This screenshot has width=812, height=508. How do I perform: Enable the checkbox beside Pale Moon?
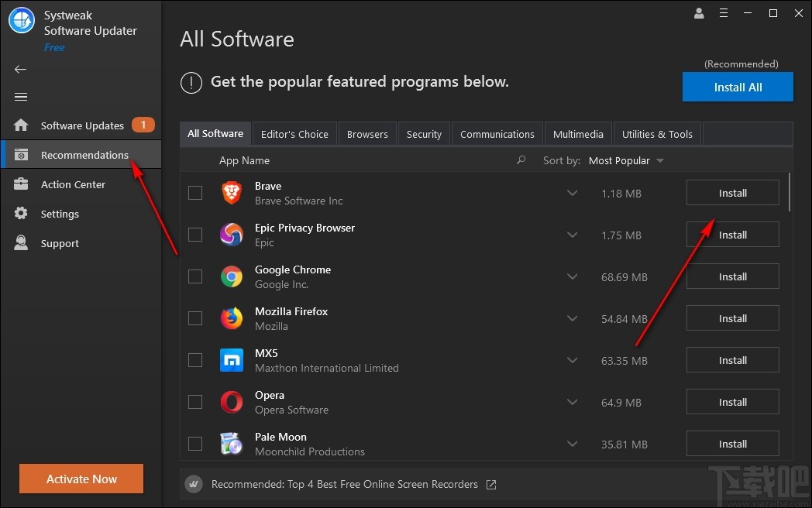[x=195, y=444]
